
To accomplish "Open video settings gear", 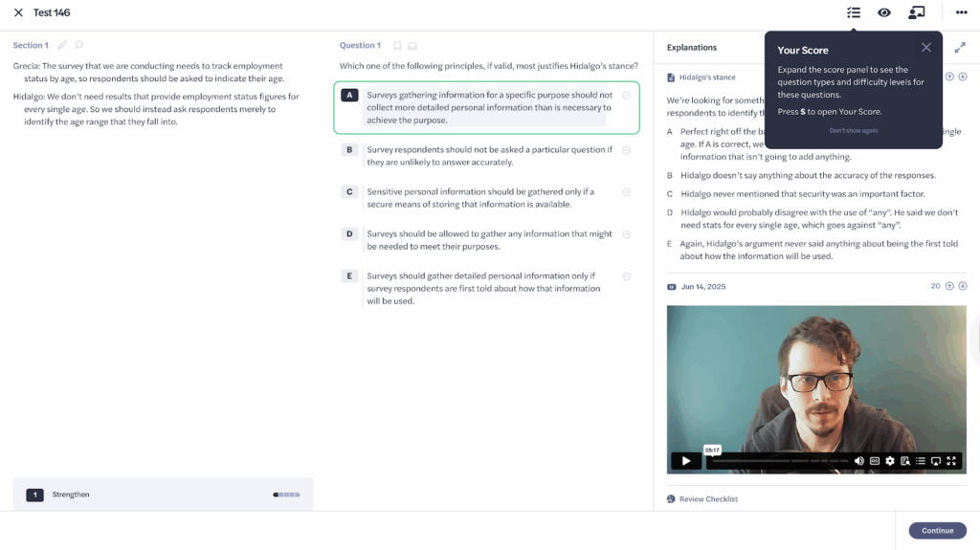I will 890,461.
